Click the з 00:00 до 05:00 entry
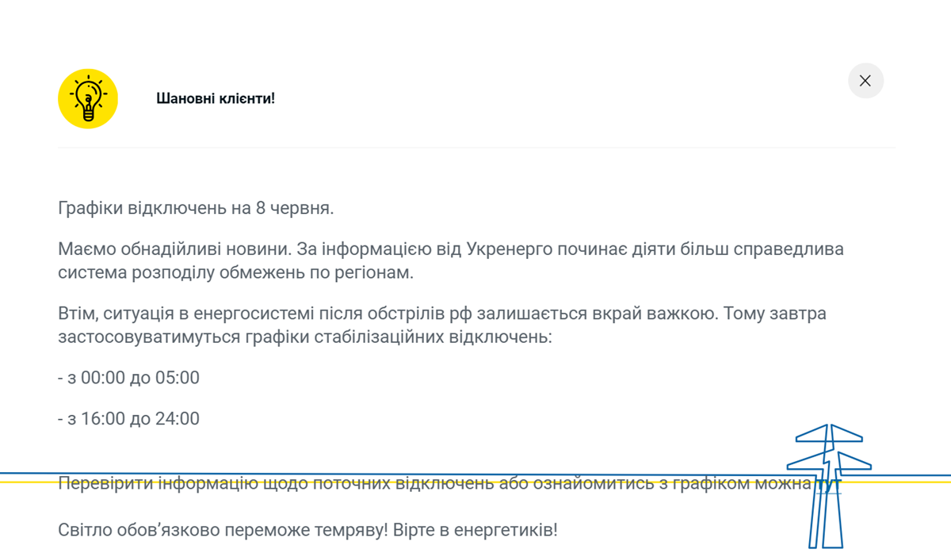Viewport: 951px width, 560px height. click(x=127, y=378)
